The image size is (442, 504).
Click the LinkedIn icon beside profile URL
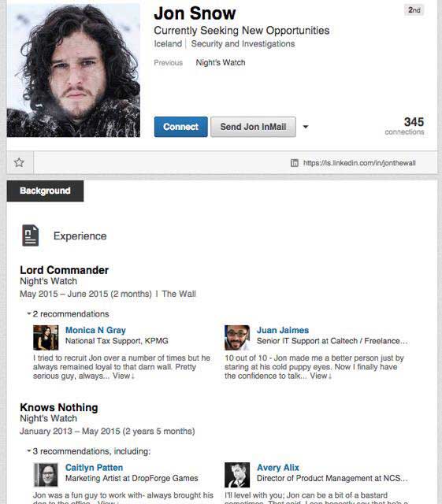click(x=295, y=163)
